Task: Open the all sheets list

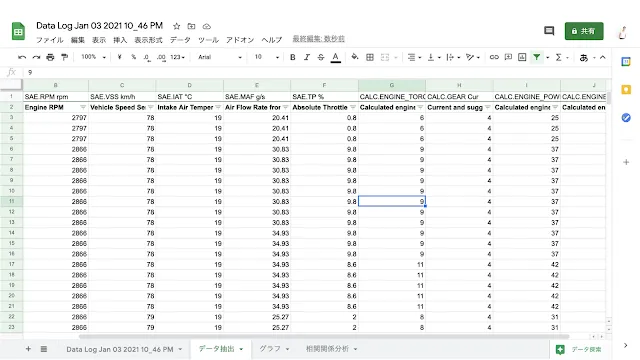Action: coord(44,349)
